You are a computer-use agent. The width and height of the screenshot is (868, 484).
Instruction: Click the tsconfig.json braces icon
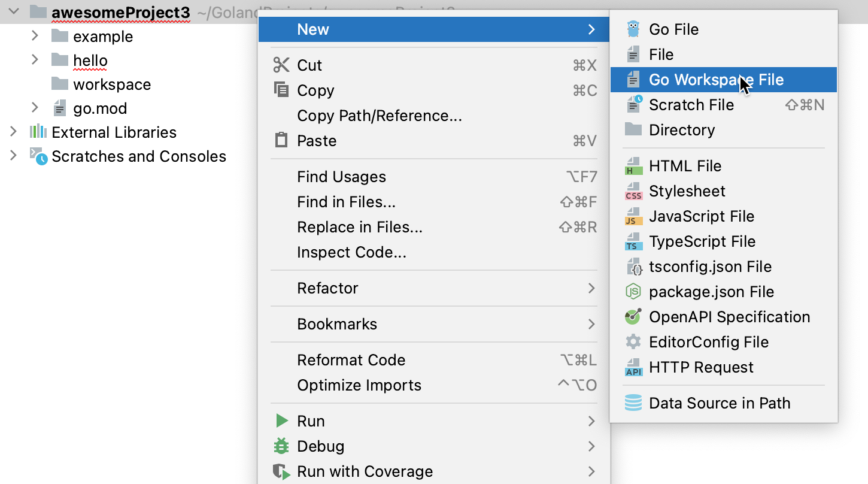(634, 267)
